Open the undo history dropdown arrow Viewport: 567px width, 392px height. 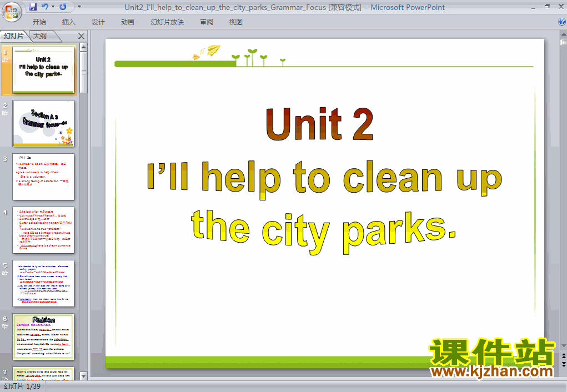tap(53, 7)
